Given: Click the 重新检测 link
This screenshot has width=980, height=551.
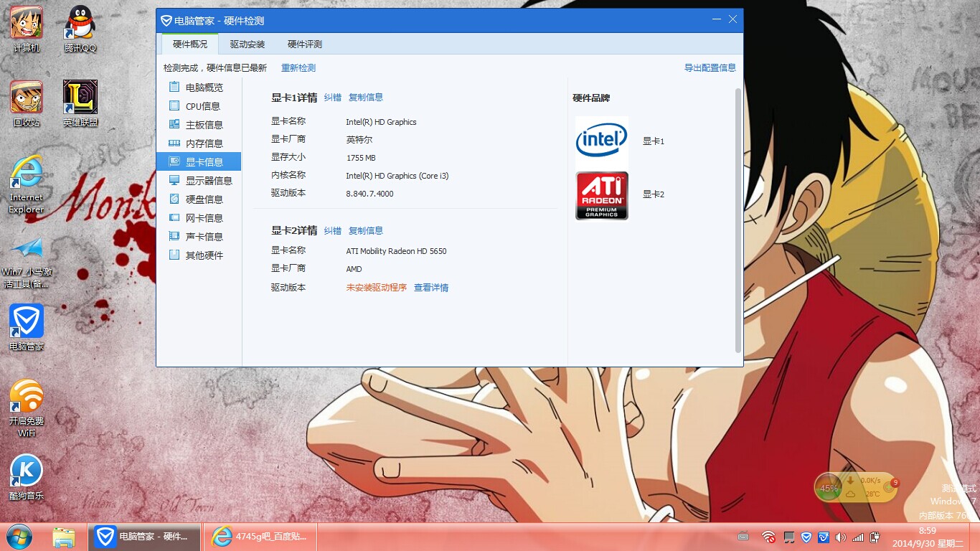Looking at the screenshot, I should (x=298, y=68).
